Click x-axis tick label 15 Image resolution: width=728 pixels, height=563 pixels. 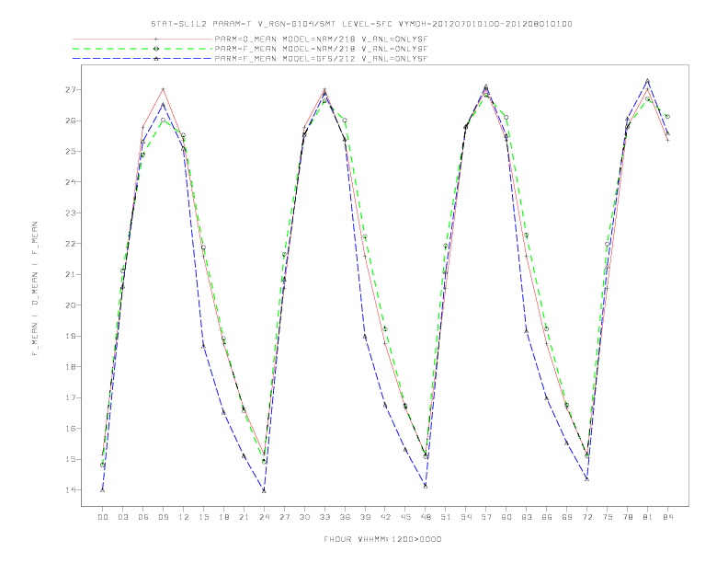tap(203, 517)
